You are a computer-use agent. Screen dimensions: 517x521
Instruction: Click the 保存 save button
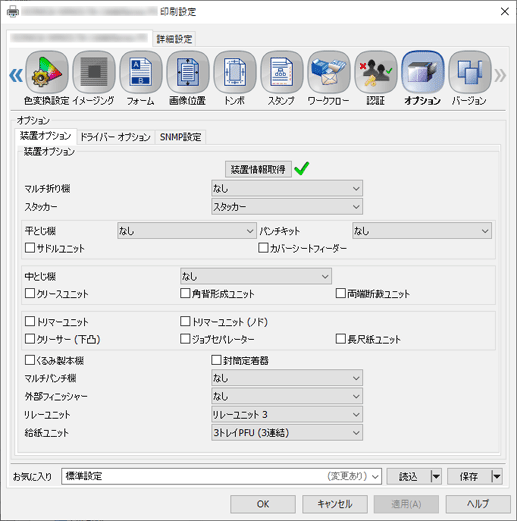pyautogui.click(x=469, y=476)
